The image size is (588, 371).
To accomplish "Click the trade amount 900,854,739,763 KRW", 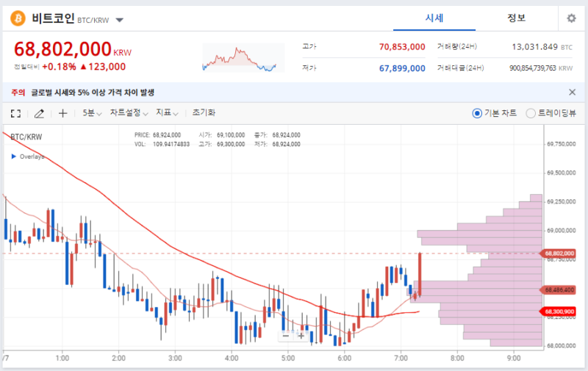I will (x=541, y=68).
